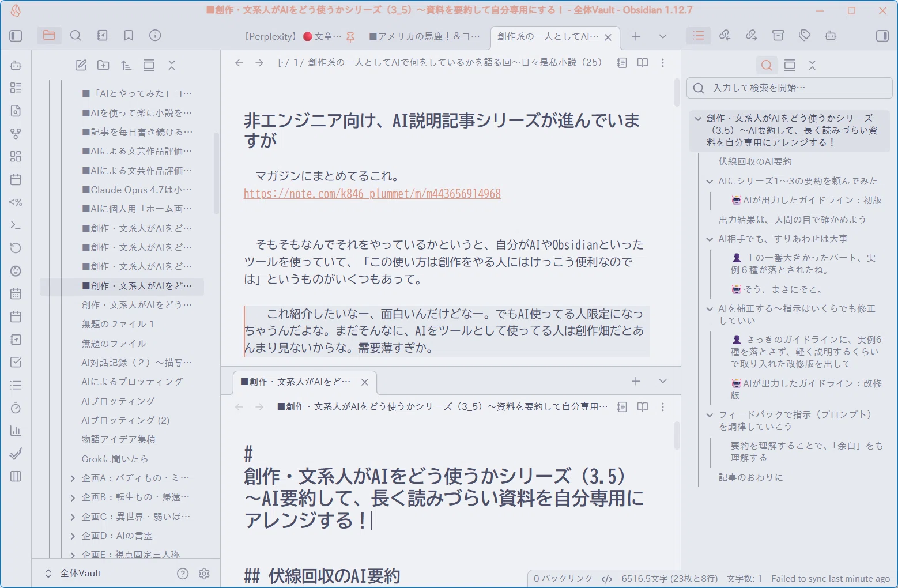Switch to the ■アメリカの馬鹿！&コ… tab
The image size is (898, 588).
pos(425,36)
